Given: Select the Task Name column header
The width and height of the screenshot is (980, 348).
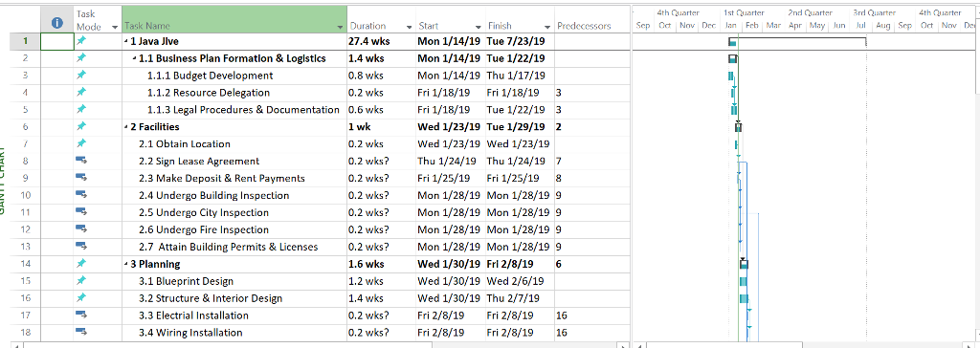Looking at the screenshot, I should (x=234, y=19).
